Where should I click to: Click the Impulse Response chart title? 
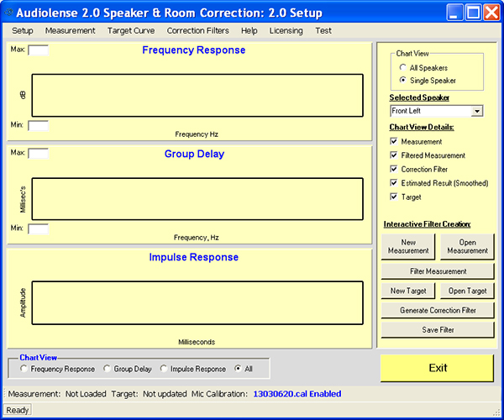click(x=194, y=257)
